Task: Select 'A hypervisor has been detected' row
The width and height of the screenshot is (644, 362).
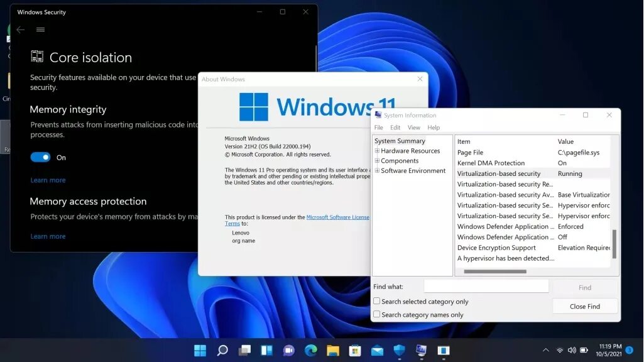Action: click(x=533, y=258)
